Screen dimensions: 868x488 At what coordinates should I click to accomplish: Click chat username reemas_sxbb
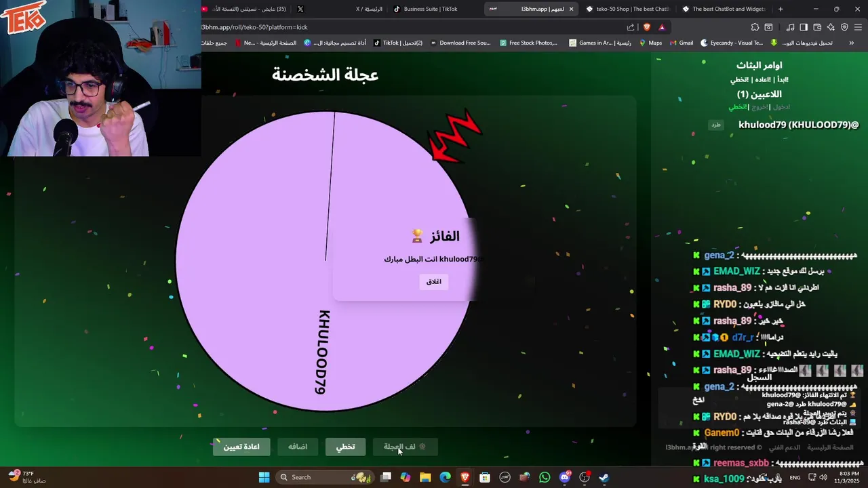tap(741, 463)
